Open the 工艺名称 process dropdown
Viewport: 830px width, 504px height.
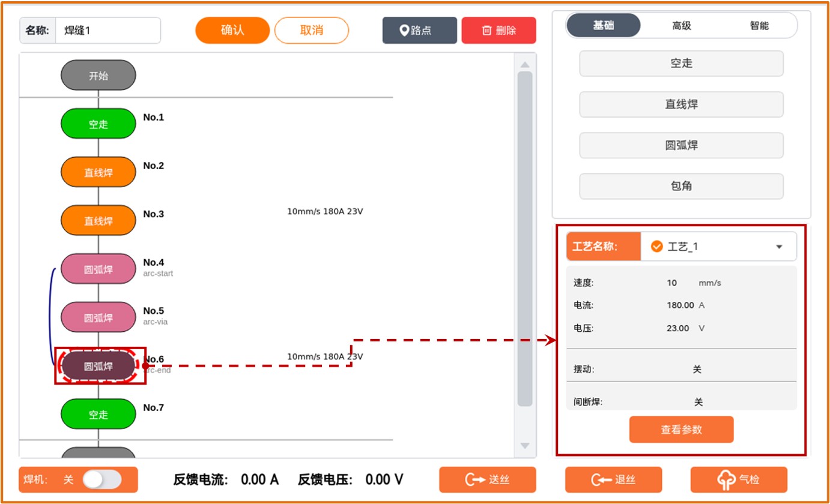click(x=718, y=247)
